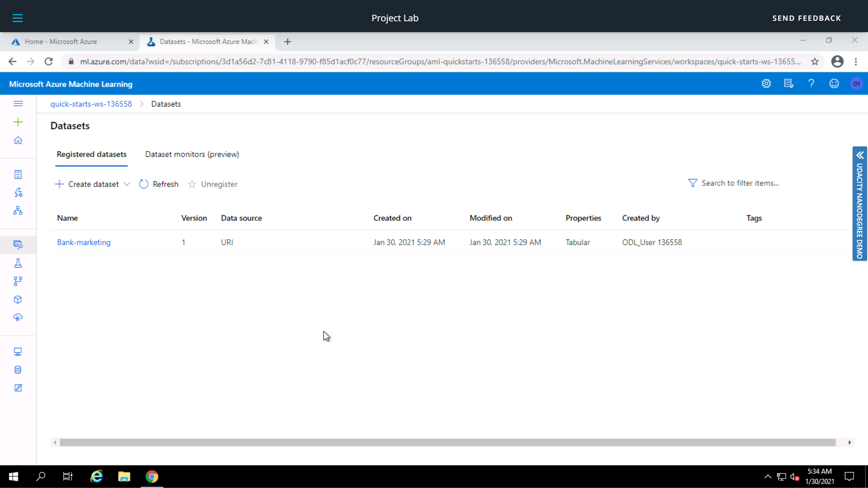Open the Data Labeling pencil icon

coord(18,388)
